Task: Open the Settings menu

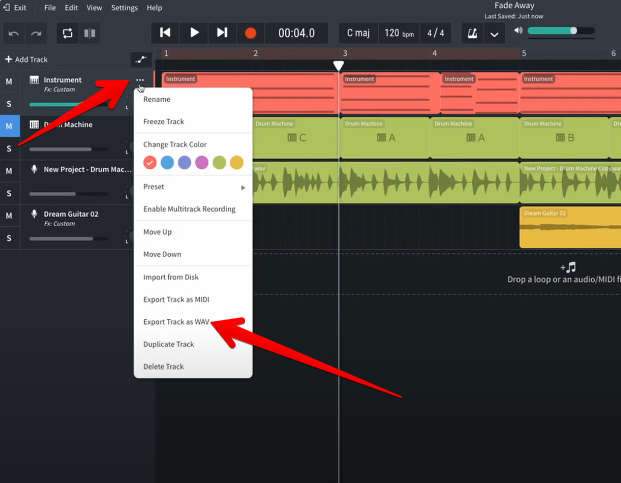Action: (124, 8)
